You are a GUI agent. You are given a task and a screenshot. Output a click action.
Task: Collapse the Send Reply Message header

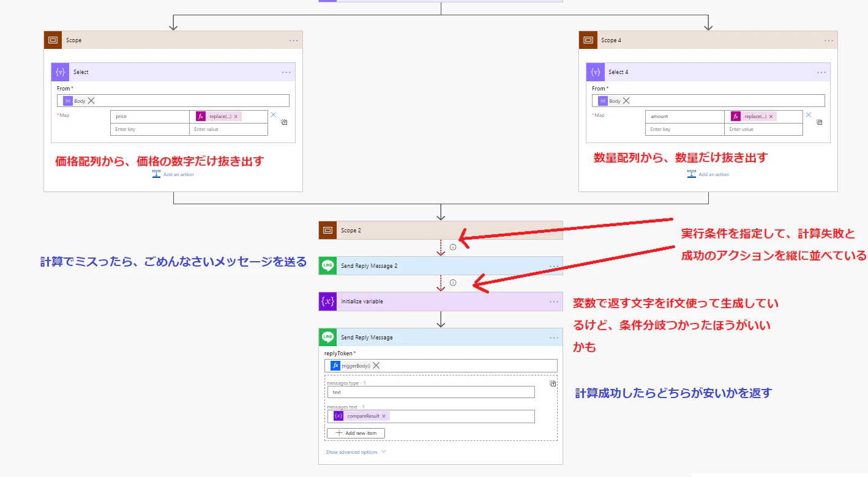[441, 338]
